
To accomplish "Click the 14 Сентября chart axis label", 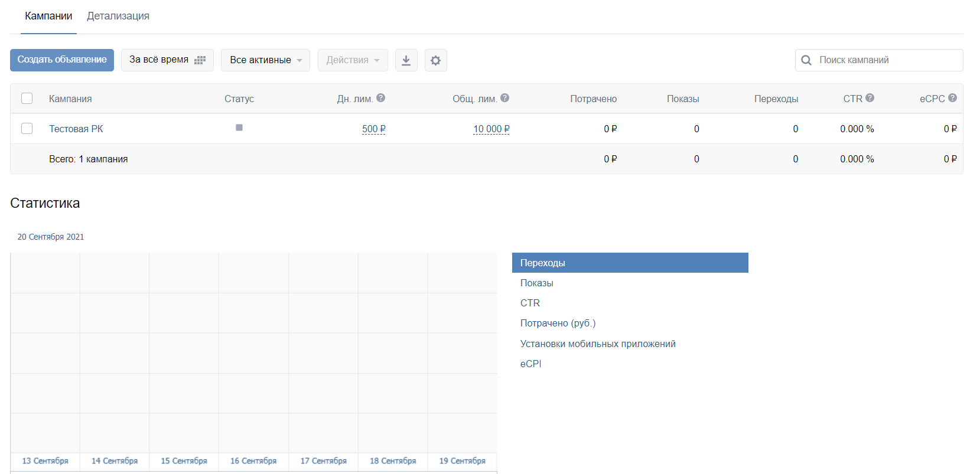I will pyautogui.click(x=115, y=461).
